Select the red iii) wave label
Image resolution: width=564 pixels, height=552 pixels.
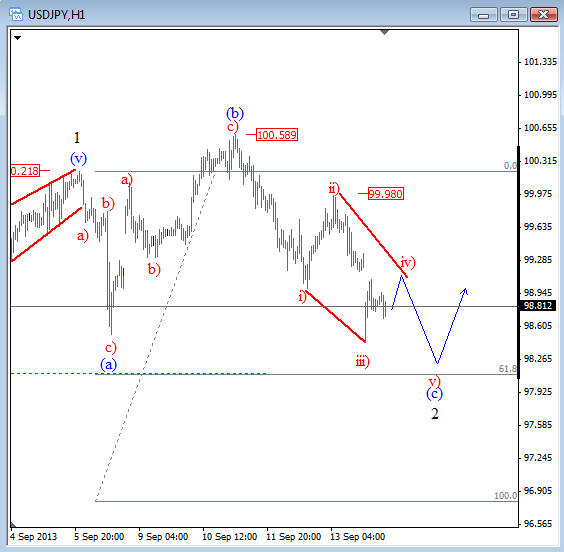pyautogui.click(x=363, y=361)
